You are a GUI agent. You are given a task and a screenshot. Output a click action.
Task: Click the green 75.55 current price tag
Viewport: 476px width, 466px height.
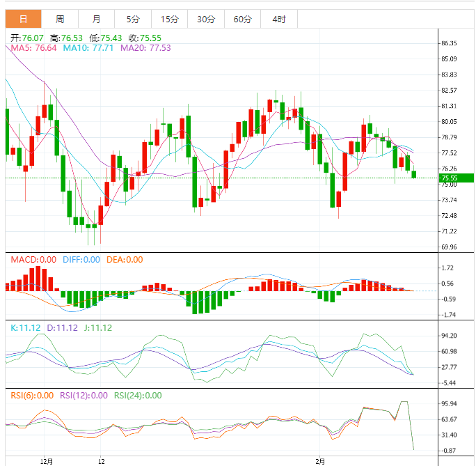pos(450,178)
